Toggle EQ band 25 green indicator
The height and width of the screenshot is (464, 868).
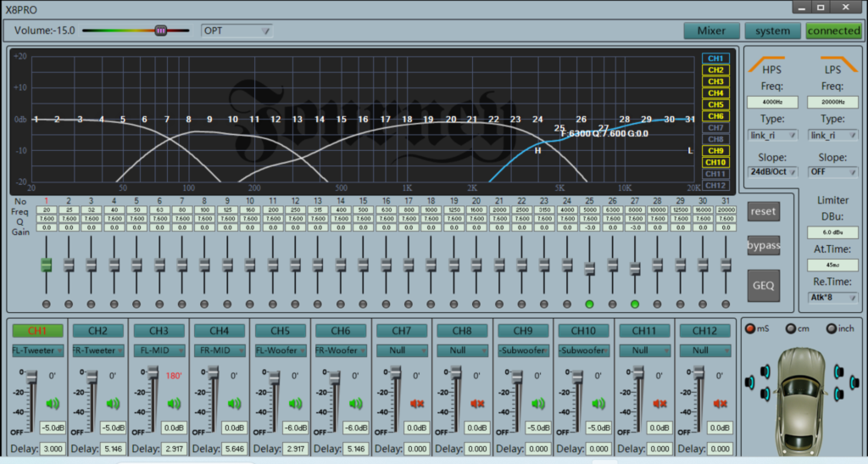tap(590, 304)
